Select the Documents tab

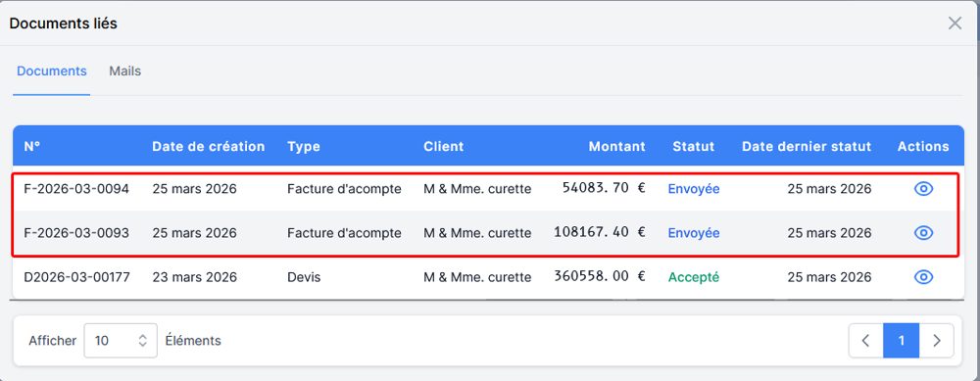pyautogui.click(x=51, y=71)
